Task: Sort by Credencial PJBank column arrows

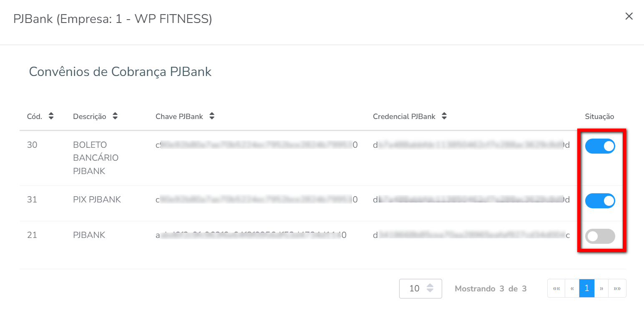Action: point(444,116)
